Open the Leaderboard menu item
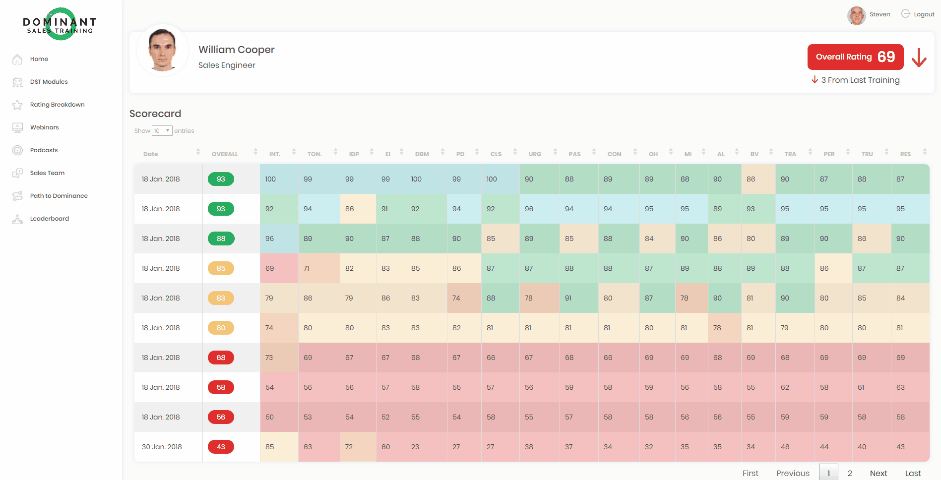 [x=50, y=218]
